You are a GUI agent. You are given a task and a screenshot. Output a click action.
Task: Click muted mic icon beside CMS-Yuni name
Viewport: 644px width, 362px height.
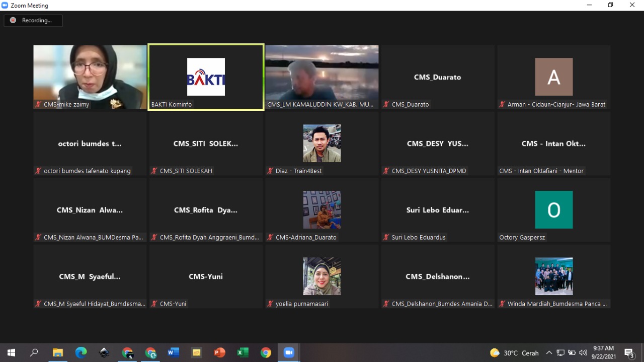pos(154,304)
